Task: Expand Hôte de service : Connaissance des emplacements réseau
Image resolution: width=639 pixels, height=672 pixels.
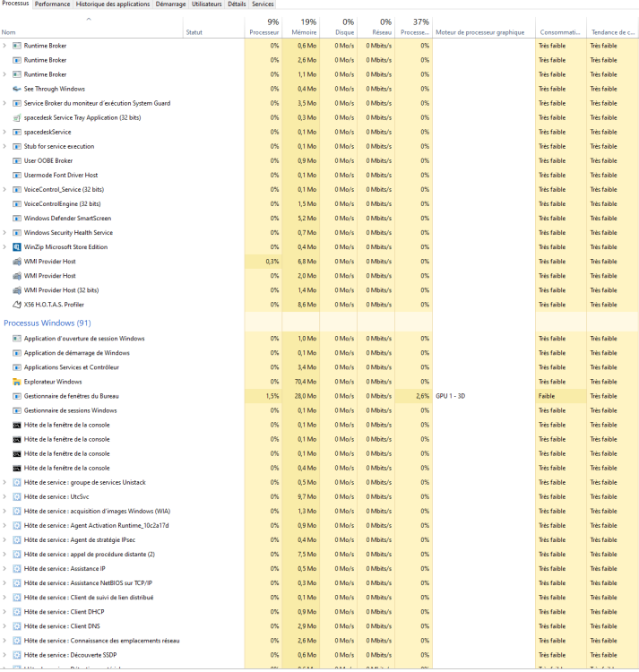Action: pos(4,641)
